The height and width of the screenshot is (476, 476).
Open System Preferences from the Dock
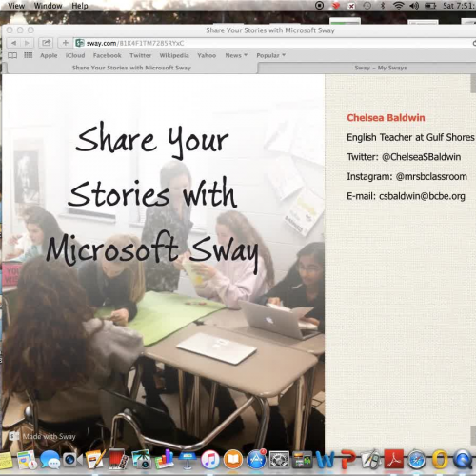pyautogui.click(x=279, y=460)
